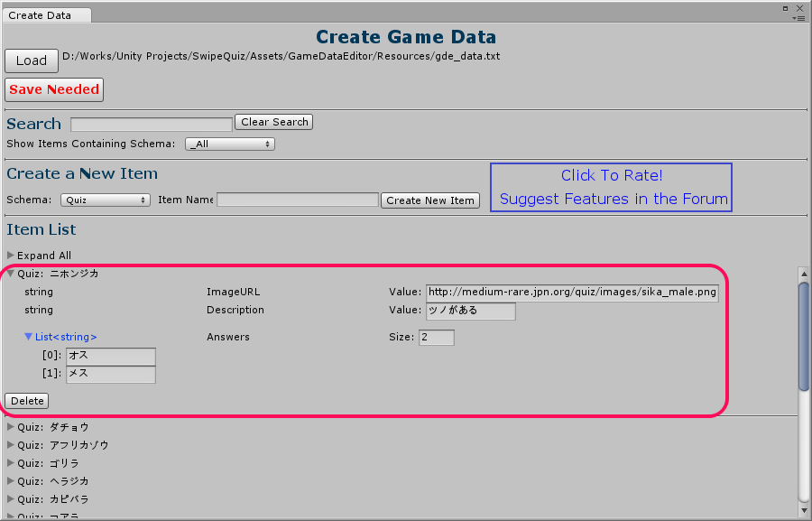Open the Schema dropdown set to Quiz
Image resolution: width=812 pixels, height=521 pixels.
105,200
